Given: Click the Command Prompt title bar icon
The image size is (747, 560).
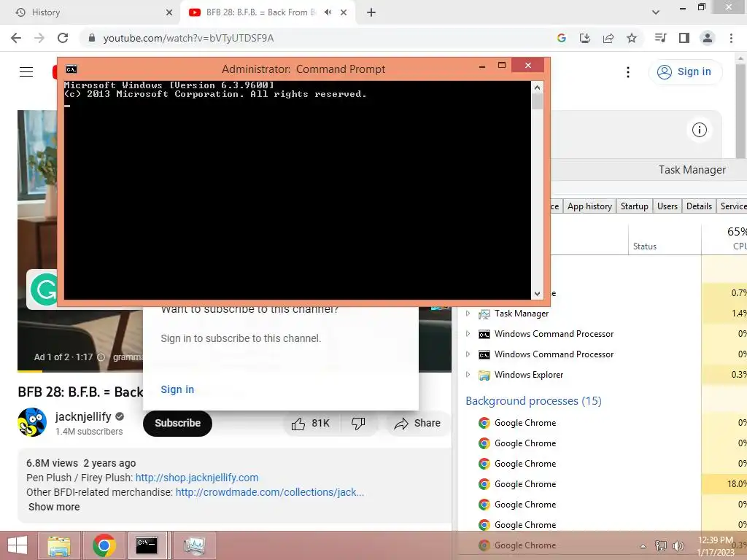Looking at the screenshot, I should click(71, 69).
